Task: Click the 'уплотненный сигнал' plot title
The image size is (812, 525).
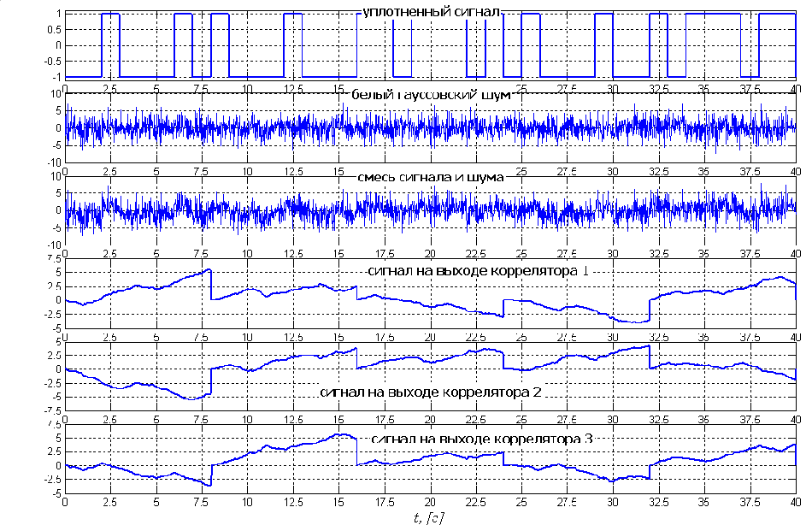Action: 430,12
